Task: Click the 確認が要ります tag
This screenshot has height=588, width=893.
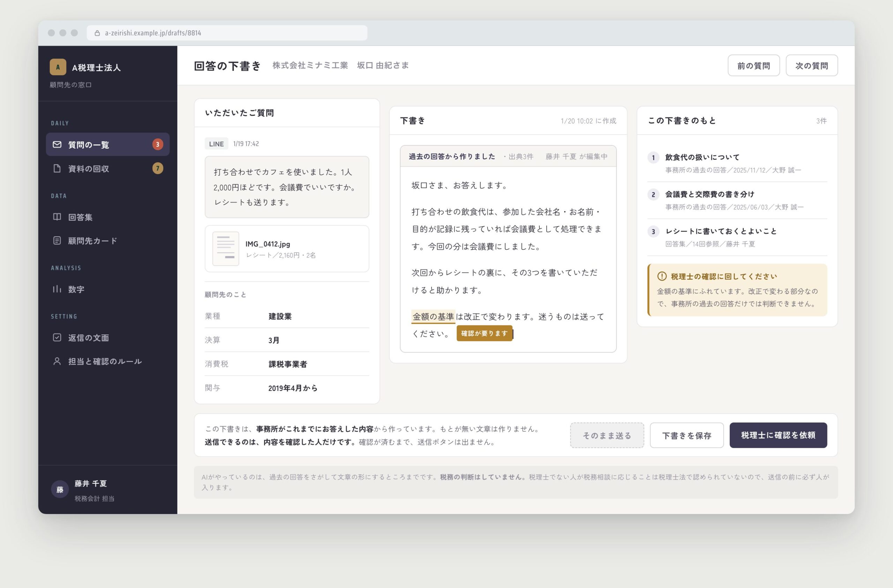Action: [x=484, y=333]
